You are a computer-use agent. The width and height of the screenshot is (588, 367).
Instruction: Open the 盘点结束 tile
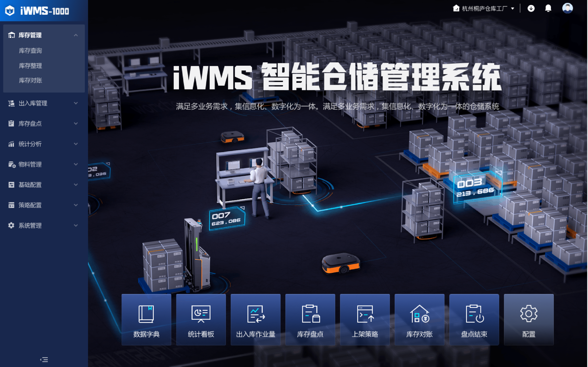click(474, 319)
